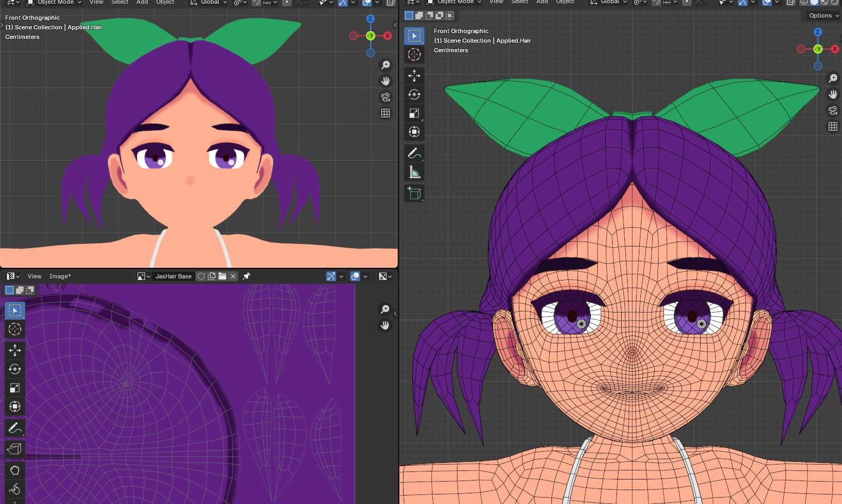Open the image editor type dropdown
The height and width of the screenshot is (504, 842).
click(x=13, y=276)
